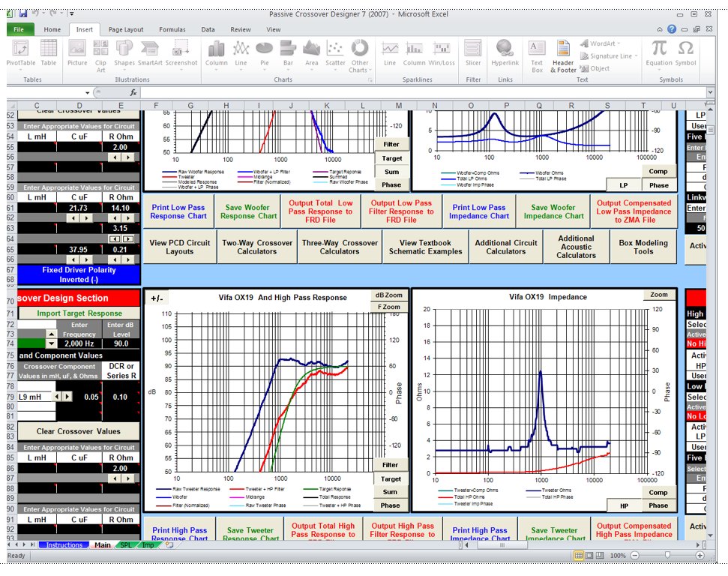This screenshot has height=576, width=728.
Task: Expand the formula bar
Action: [710, 92]
